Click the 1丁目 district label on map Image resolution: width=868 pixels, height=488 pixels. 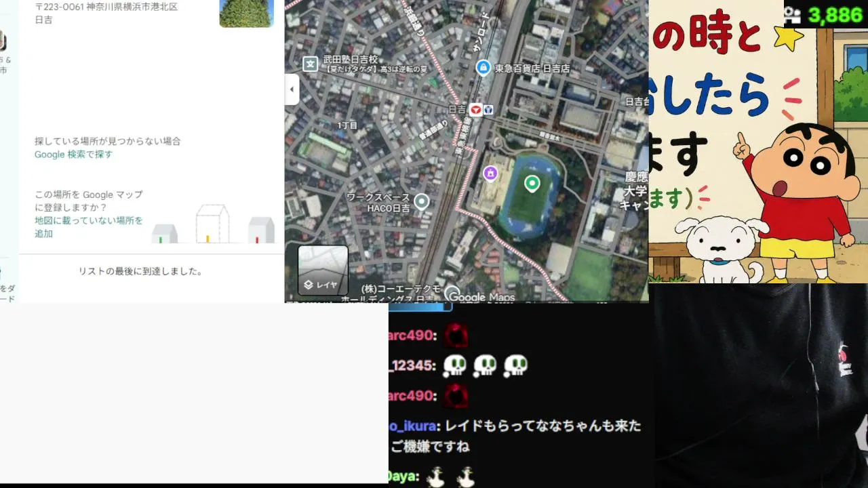coord(347,125)
